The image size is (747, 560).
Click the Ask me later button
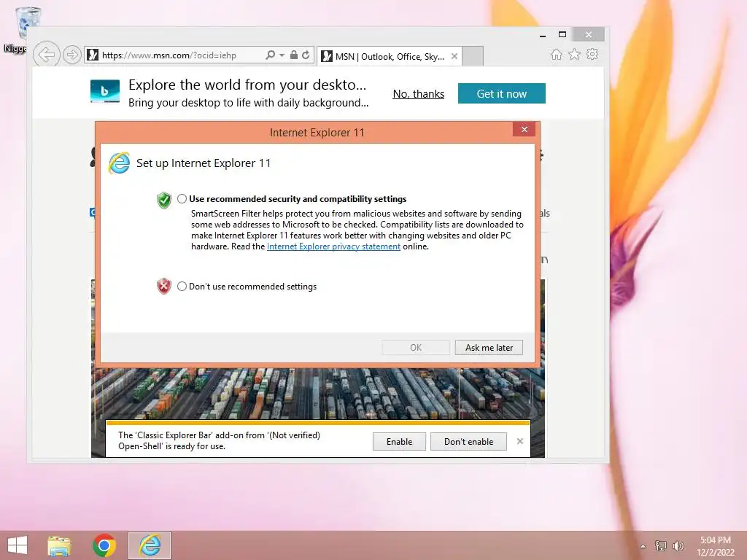pyautogui.click(x=489, y=348)
